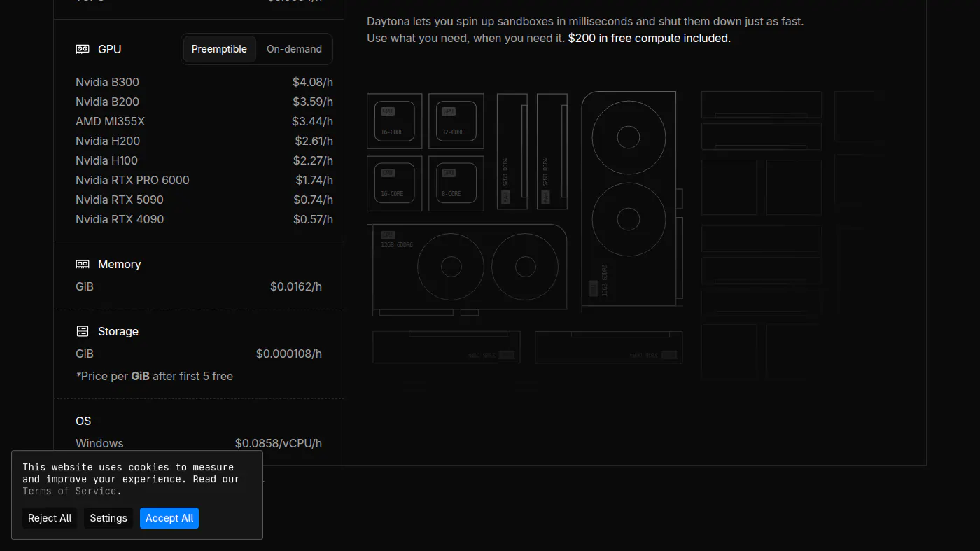Click the $3.59/h price
Screen dimensions: 980x551
pyautogui.click(x=313, y=102)
